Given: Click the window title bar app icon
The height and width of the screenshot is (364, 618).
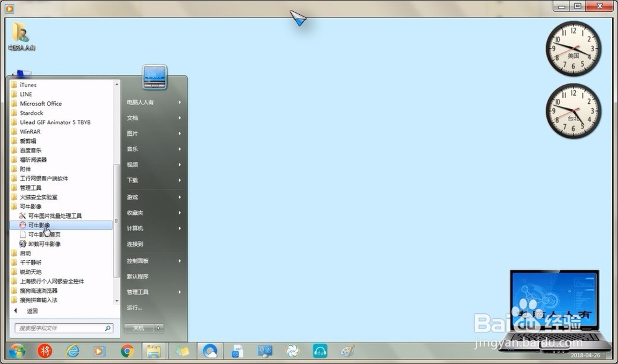Looking at the screenshot, I should pos(9,8).
